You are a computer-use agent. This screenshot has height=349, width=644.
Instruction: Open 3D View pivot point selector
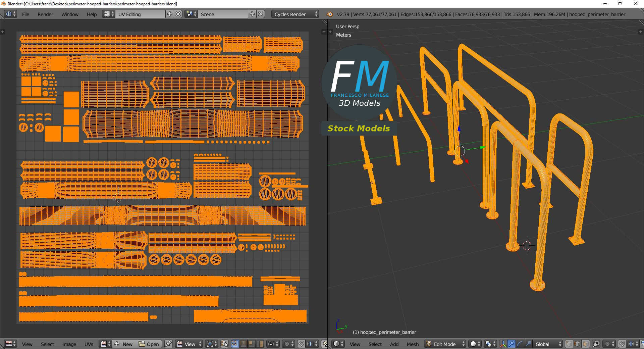coord(490,344)
